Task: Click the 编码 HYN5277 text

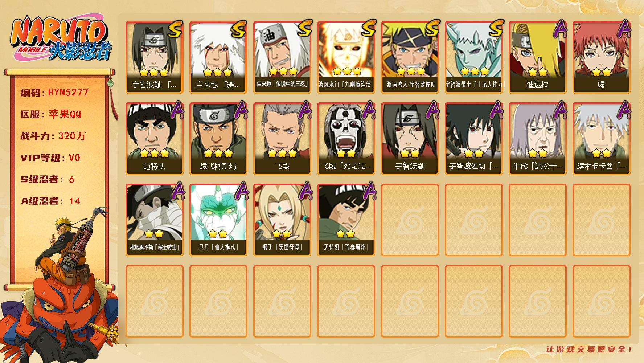Action: point(55,93)
